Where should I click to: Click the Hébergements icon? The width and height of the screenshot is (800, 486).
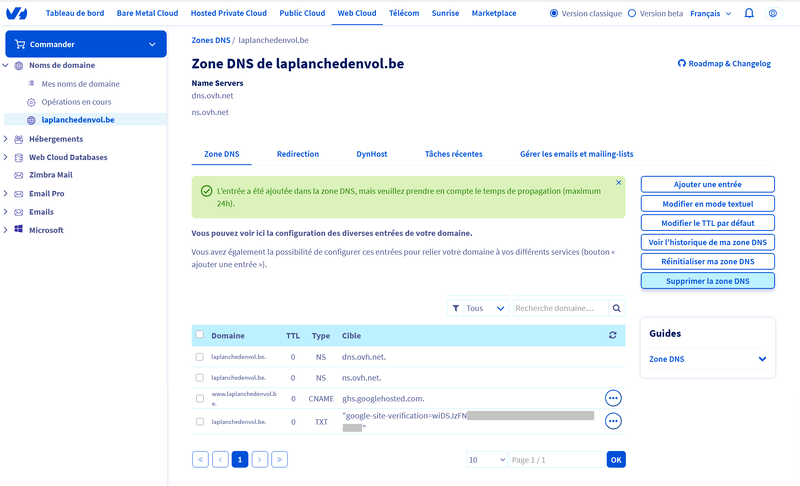click(x=19, y=139)
